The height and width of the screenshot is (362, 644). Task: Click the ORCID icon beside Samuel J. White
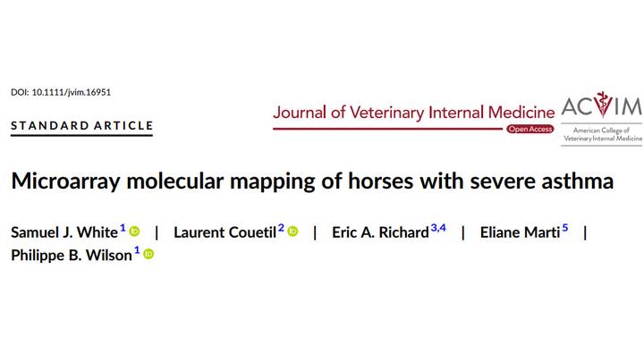(x=135, y=232)
